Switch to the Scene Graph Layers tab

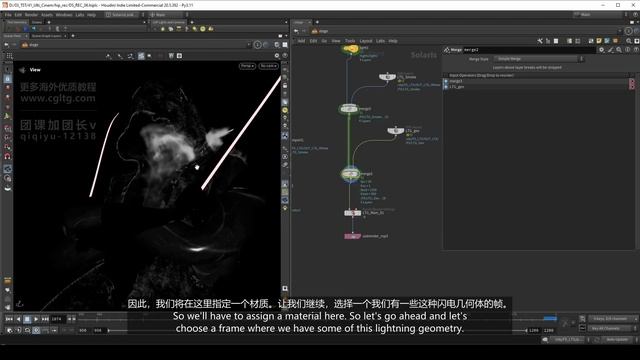point(47,36)
